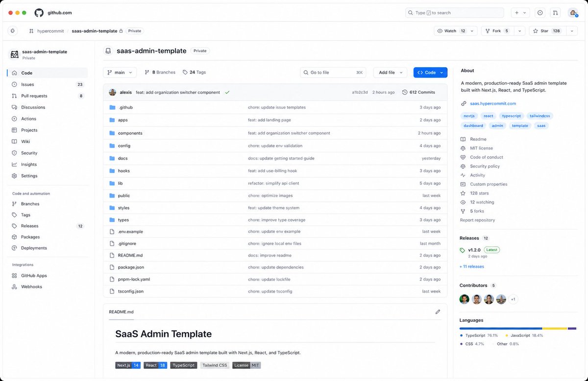Click the GitHub Octocat logo

click(x=39, y=13)
